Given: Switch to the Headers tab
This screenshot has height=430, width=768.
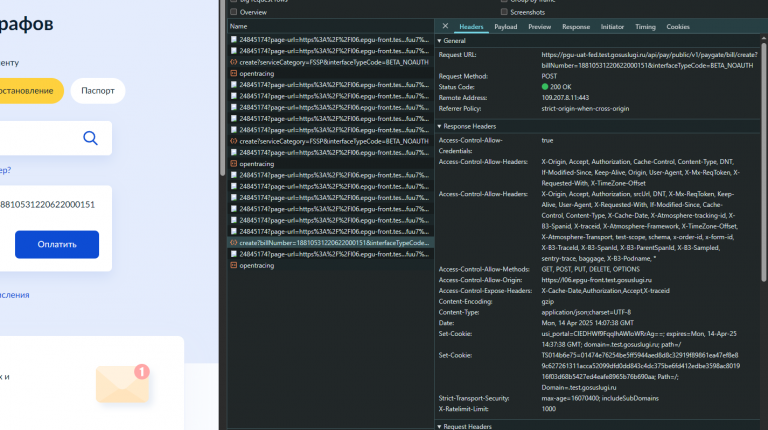Looking at the screenshot, I should [x=471, y=27].
